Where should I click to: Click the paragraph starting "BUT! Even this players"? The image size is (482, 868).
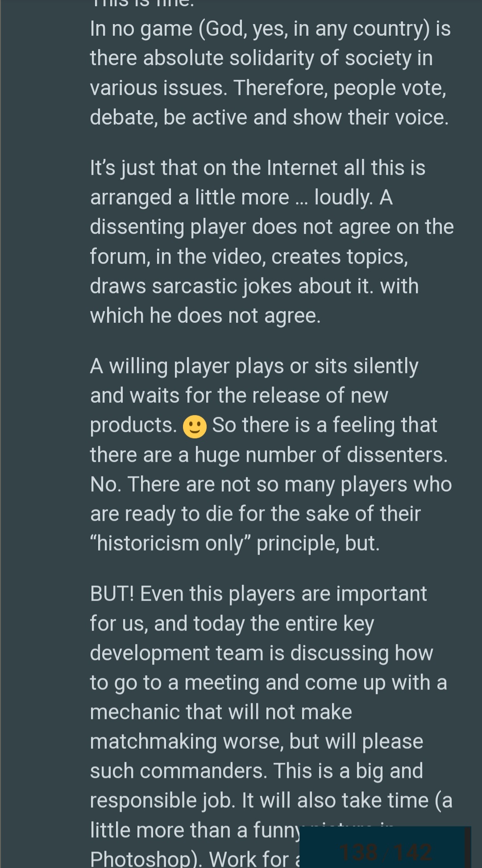[x=270, y=712]
